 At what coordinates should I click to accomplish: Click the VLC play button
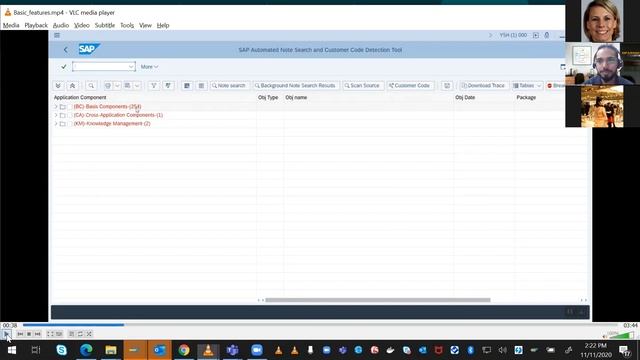tap(7, 334)
